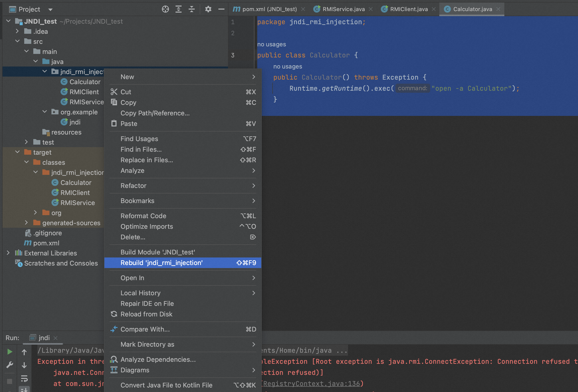
Task: Click RegistryContext.java:136 stack trace link
Action: (x=312, y=384)
